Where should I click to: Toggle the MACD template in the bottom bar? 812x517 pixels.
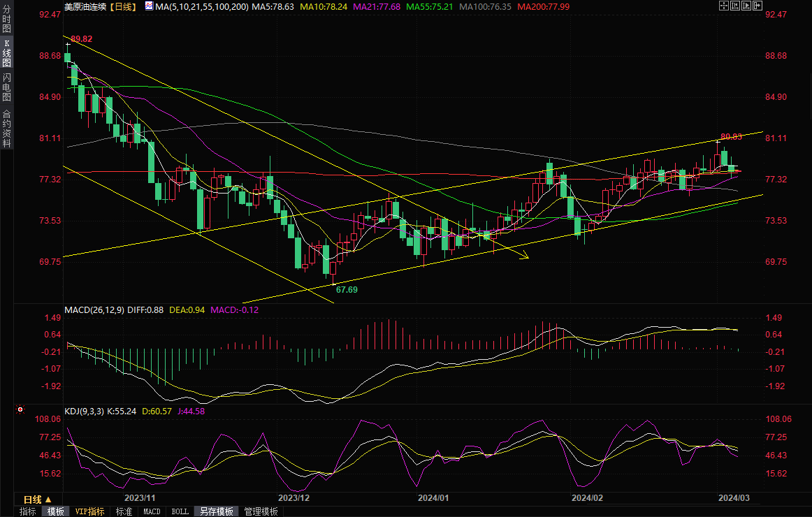click(152, 511)
